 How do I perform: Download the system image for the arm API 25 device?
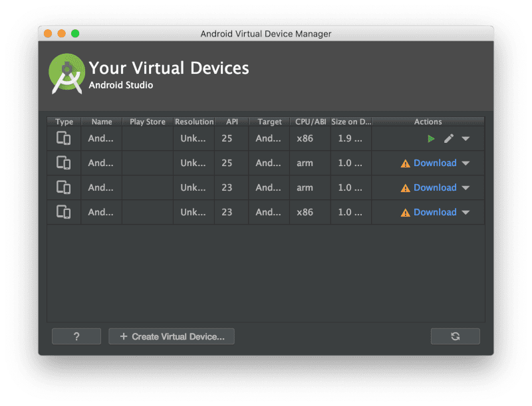tap(436, 163)
